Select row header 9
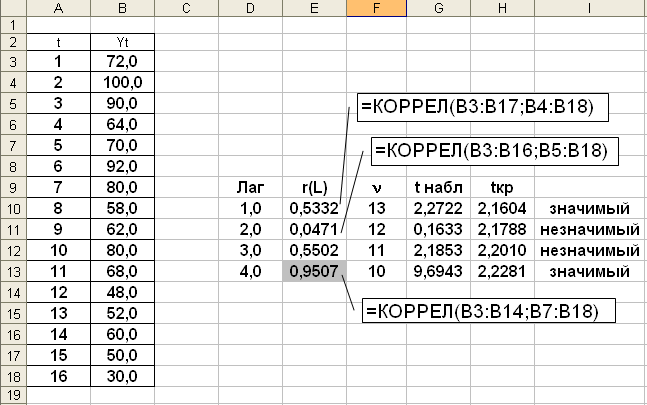647x405 pixels. tap(13, 188)
